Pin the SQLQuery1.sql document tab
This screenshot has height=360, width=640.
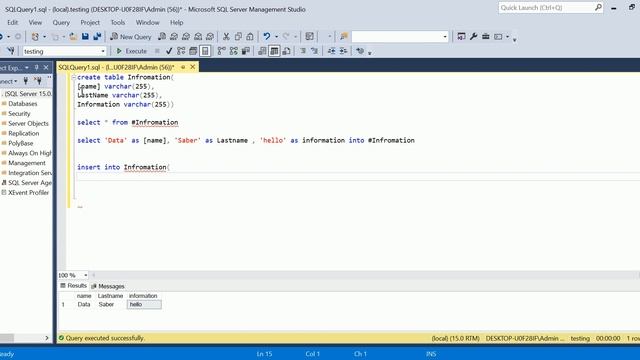[x=183, y=67]
